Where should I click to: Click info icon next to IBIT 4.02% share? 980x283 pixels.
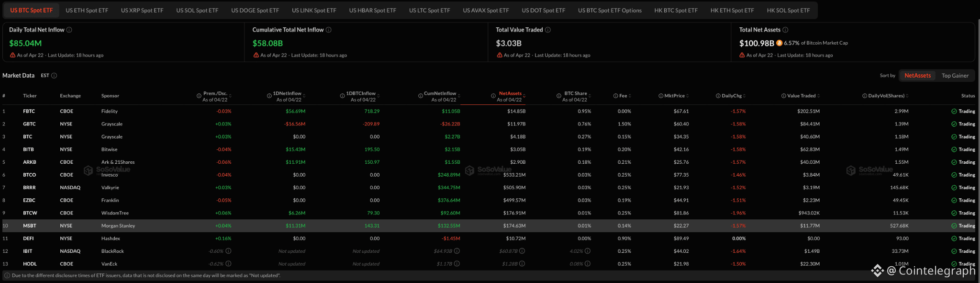[588, 251]
